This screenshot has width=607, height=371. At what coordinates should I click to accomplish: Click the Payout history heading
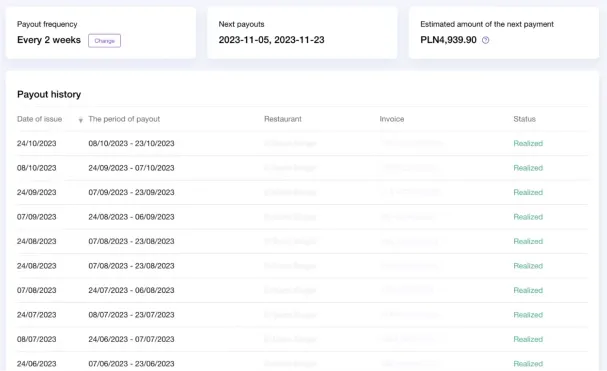point(49,94)
